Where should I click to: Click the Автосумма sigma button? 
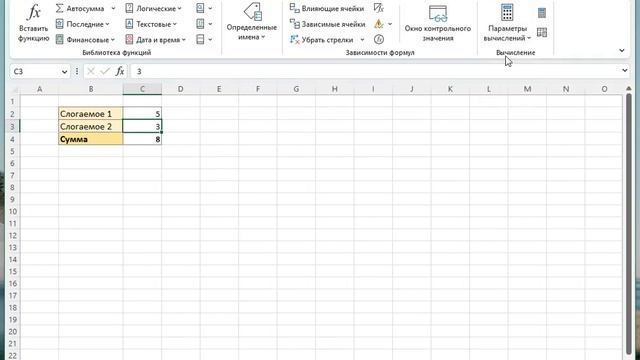[x=80, y=8]
